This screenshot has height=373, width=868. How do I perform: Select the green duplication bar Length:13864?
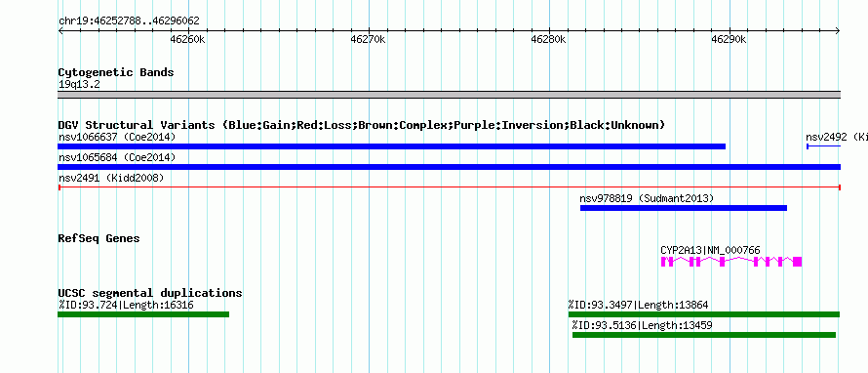[704, 314]
